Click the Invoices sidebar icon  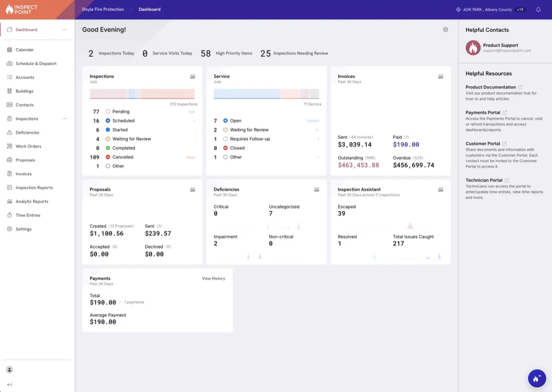[9, 174]
